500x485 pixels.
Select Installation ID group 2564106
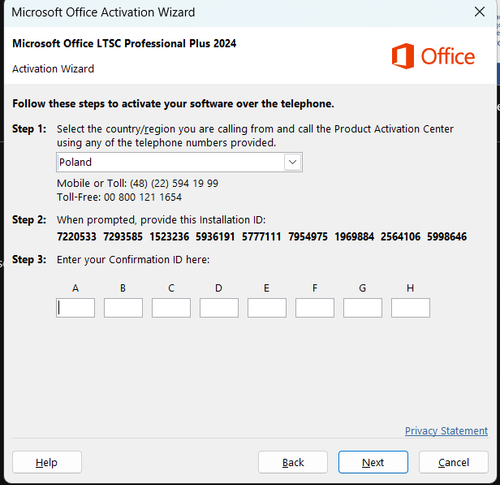(x=401, y=237)
